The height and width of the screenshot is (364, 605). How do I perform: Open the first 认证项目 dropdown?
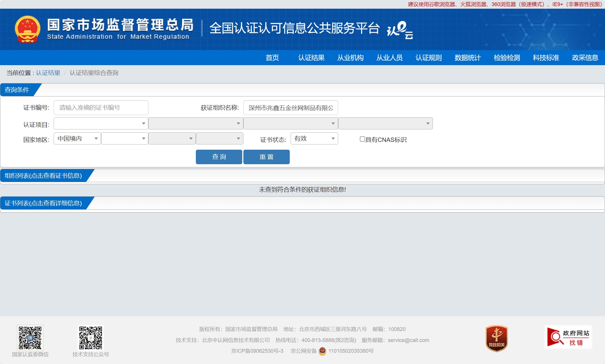coord(101,123)
